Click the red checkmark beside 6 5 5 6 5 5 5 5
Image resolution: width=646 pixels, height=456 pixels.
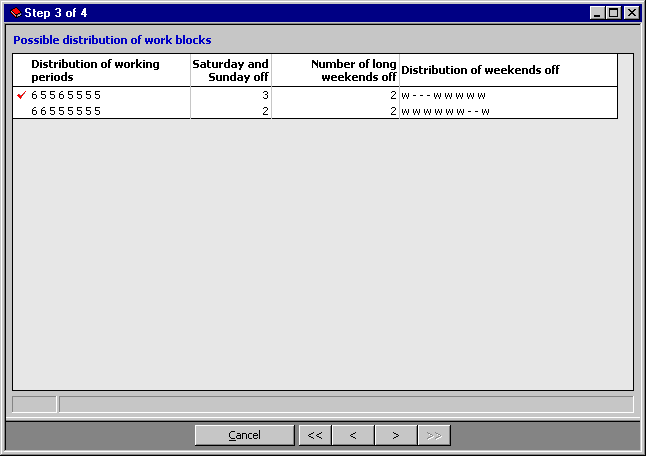21,95
